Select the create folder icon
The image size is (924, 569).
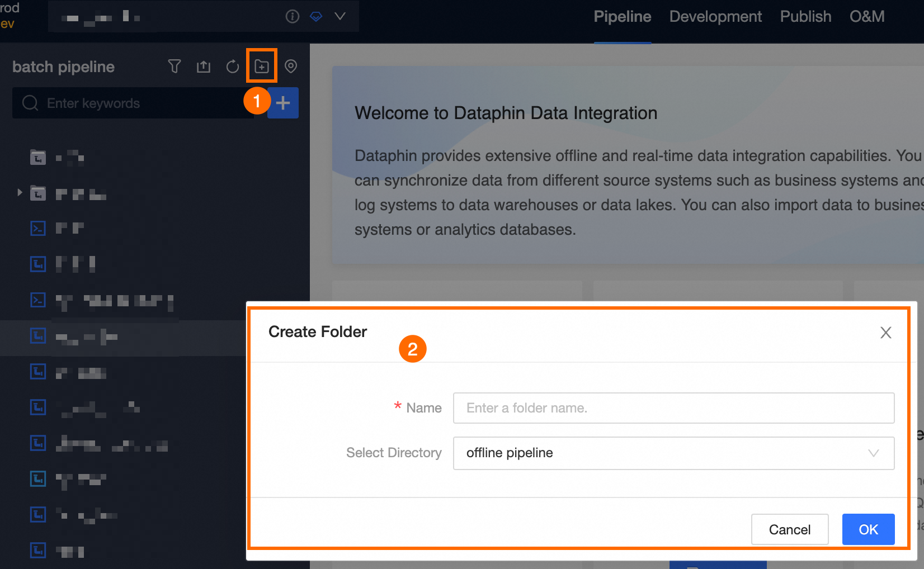[x=261, y=66]
